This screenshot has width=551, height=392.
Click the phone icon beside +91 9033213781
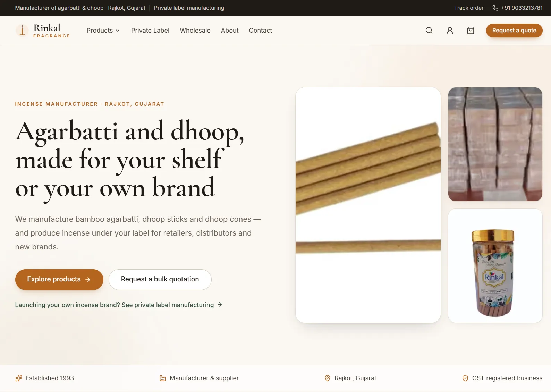tap(495, 8)
